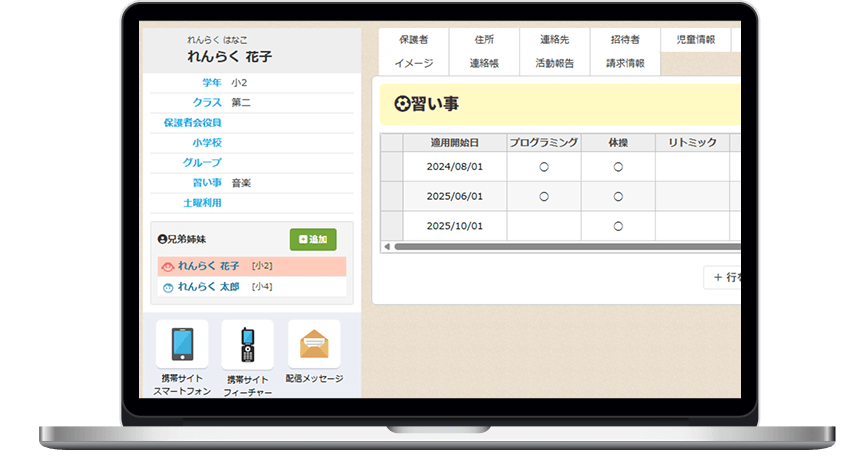Screen dimensions: 864x460
Task: Click the グループ label
Action: [x=202, y=163]
